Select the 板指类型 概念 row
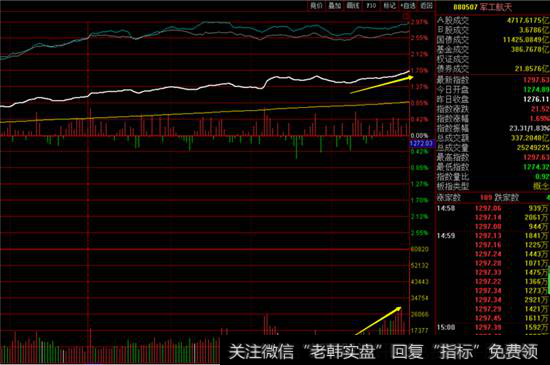550x365 pixels. [x=493, y=186]
